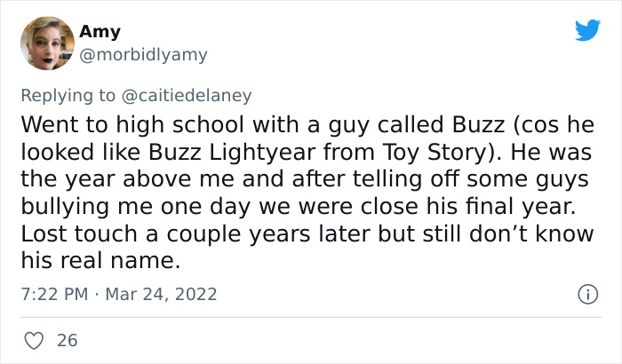Screen dimensions: 622x364
Task: Like the tweet with the heart icon
Action: click(35, 340)
